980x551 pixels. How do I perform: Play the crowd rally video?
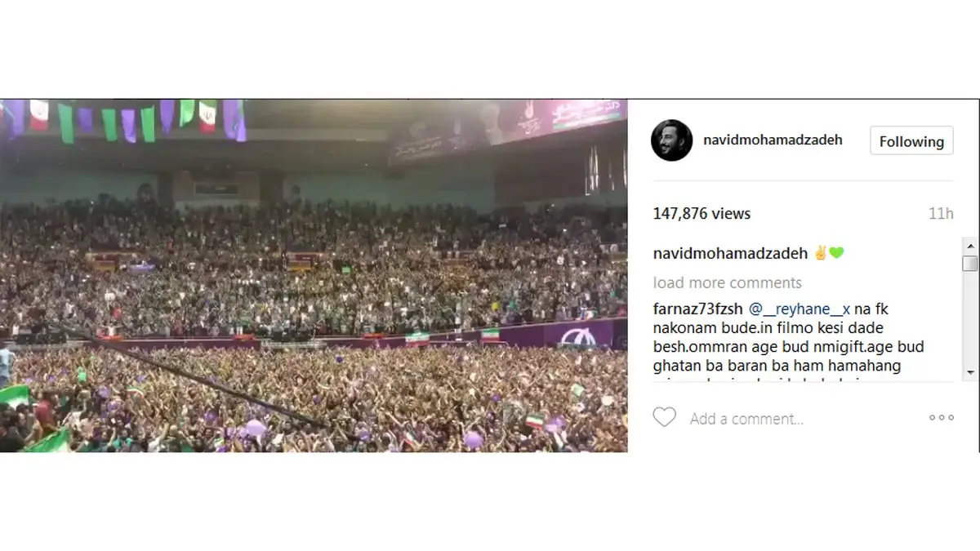pos(314,276)
